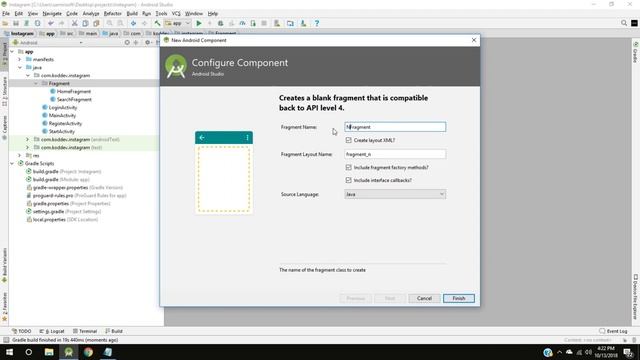Screen dimensions: 640x360
Task: Open the app run configuration dropdown
Action: [x=178, y=23]
